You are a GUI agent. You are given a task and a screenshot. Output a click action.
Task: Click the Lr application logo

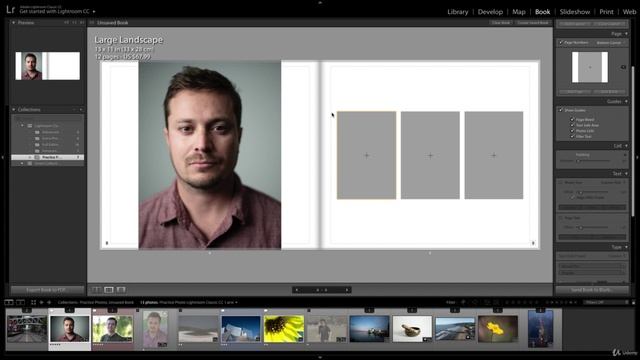(x=11, y=10)
